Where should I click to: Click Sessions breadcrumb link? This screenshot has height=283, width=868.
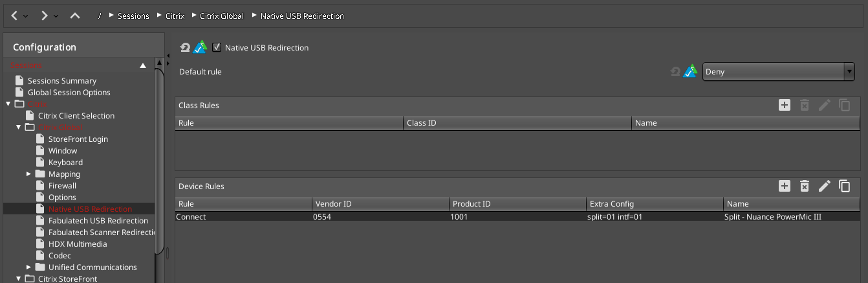[133, 16]
